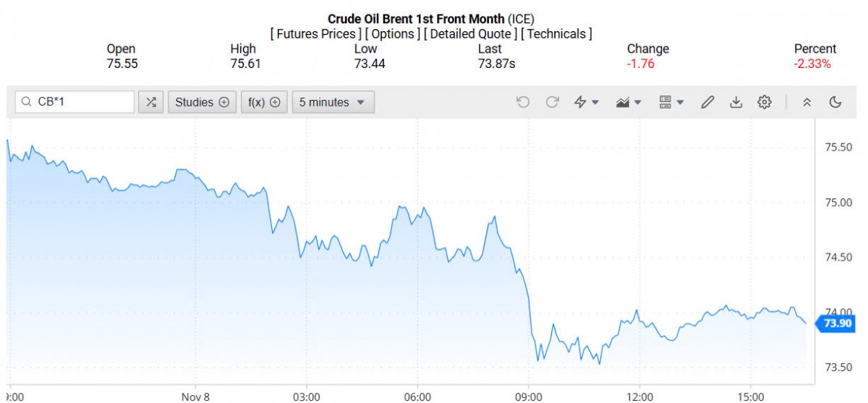Open the f(x) expressions button
868x403 pixels.
click(263, 102)
